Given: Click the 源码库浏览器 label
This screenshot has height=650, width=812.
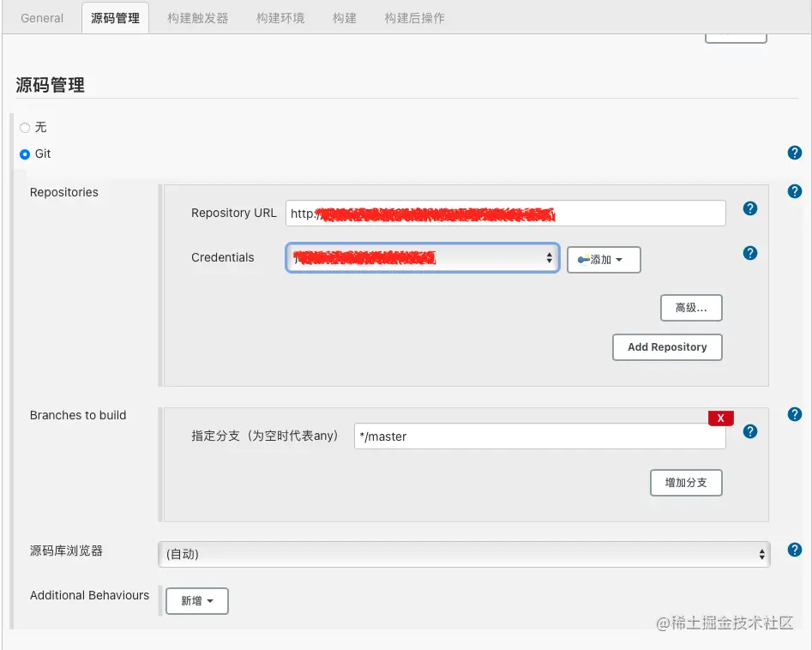Looking at the screenshot, I should tap(66, 551).
